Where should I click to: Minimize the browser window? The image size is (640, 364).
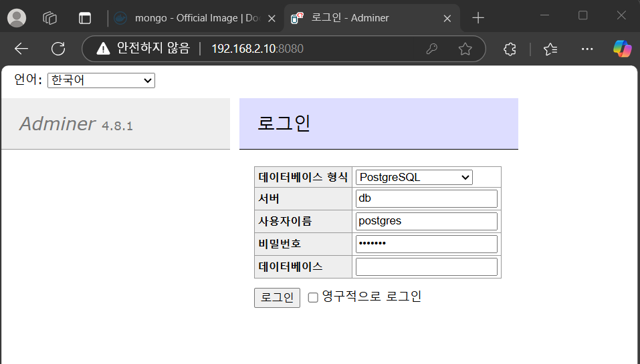point(544,15)
